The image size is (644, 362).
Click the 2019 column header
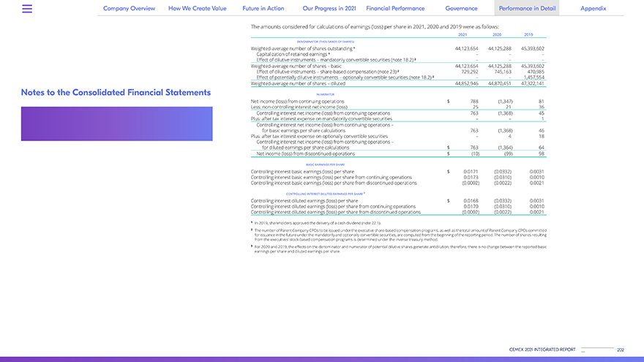[528, 34]
